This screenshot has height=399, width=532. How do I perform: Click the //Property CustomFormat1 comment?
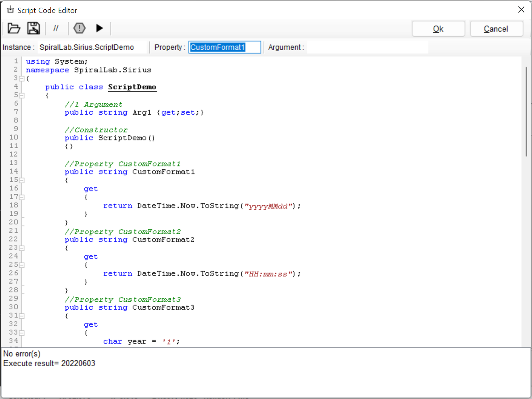tap(123, 164)
